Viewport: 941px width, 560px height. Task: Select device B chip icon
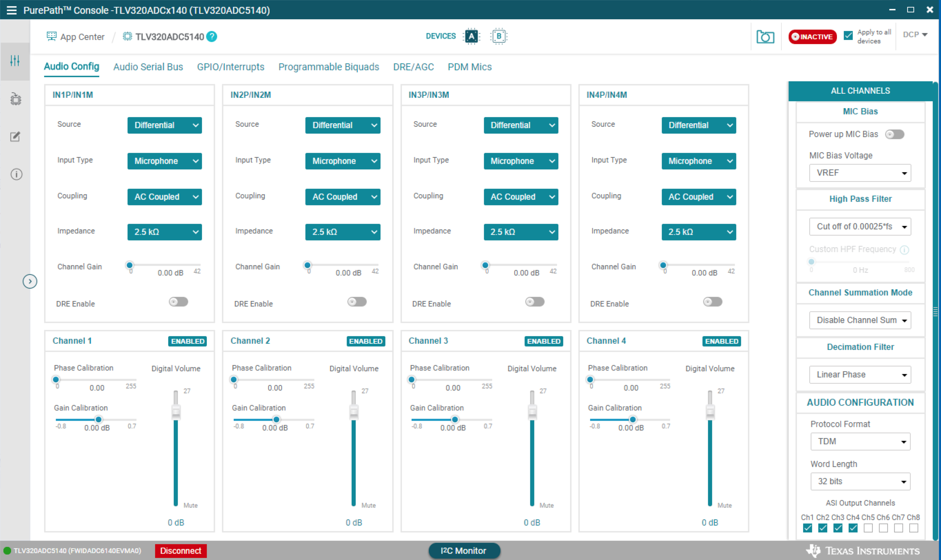498,36
